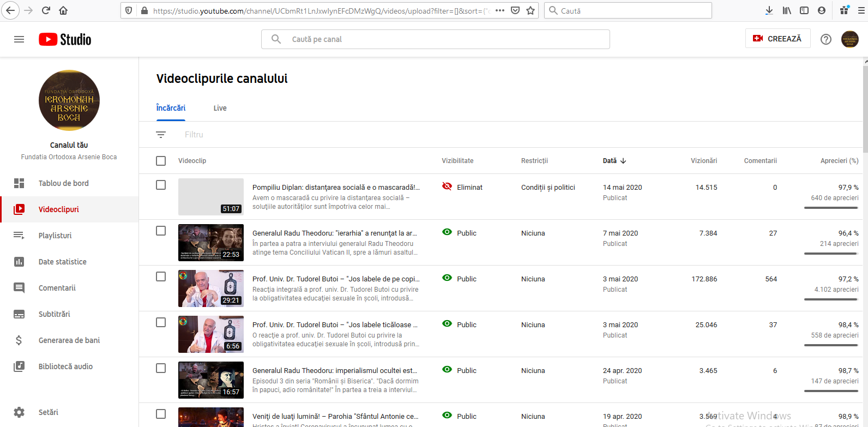Click the Subtitrări sidebar icon
Image resolution: width=868 pixels, height=427 pixels.
point(19,314)
